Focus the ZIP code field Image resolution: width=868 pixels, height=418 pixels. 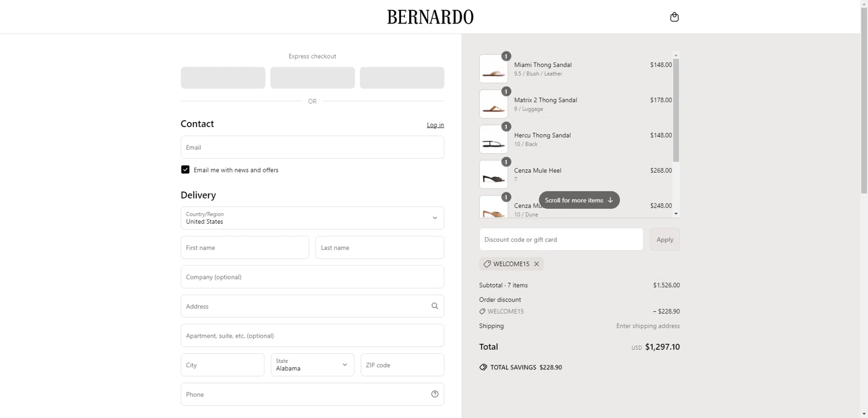pos(402,365)
